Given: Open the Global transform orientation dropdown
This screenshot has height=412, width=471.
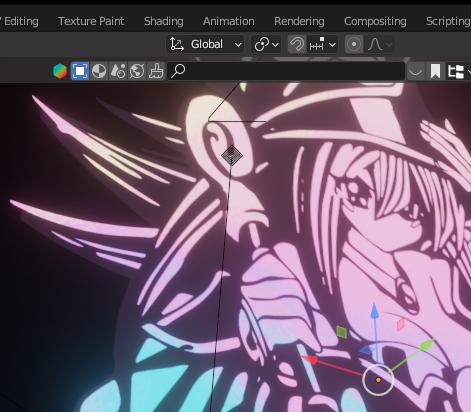Looking at the screenshot, I should pyautogui.click(x=205, y=44).
